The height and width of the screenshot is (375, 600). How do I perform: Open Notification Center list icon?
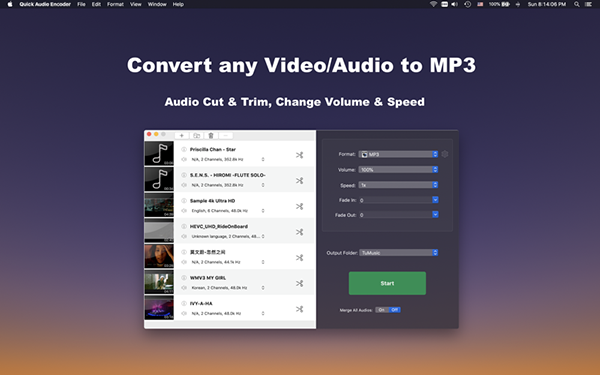pyautogui.click(x=589, y=4)
